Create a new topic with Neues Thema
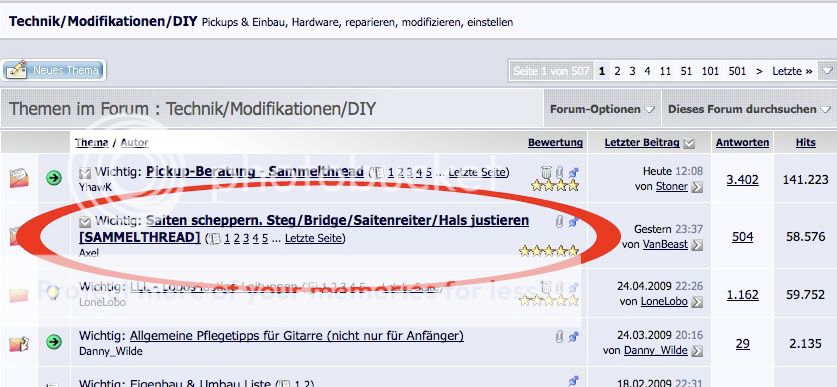The height and width of the screenshot is (387, 837). (53, 70)
